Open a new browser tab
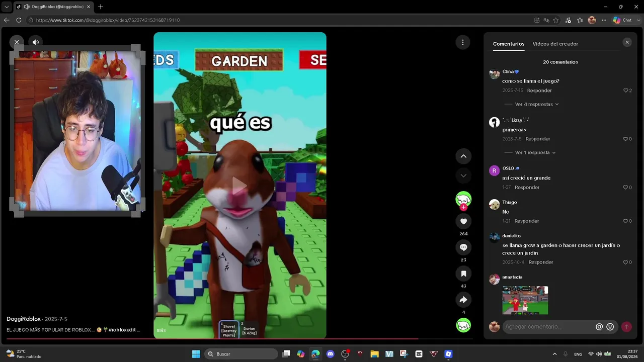 101,7
